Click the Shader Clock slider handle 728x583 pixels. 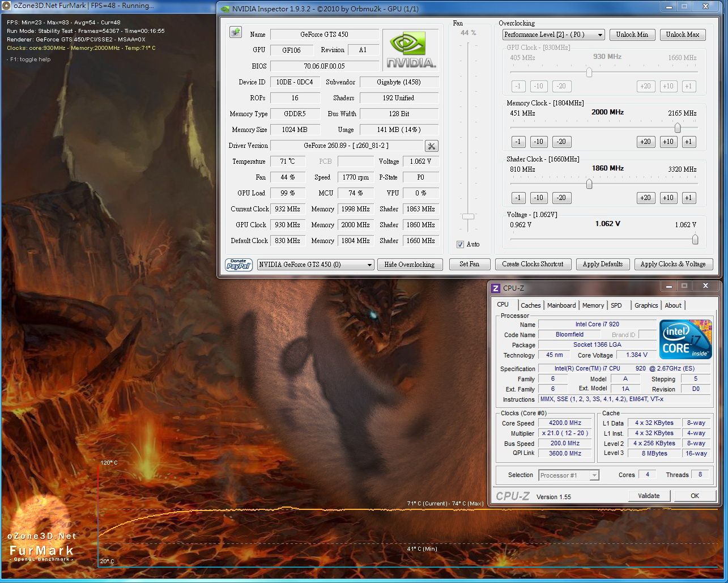coord(589,184)
